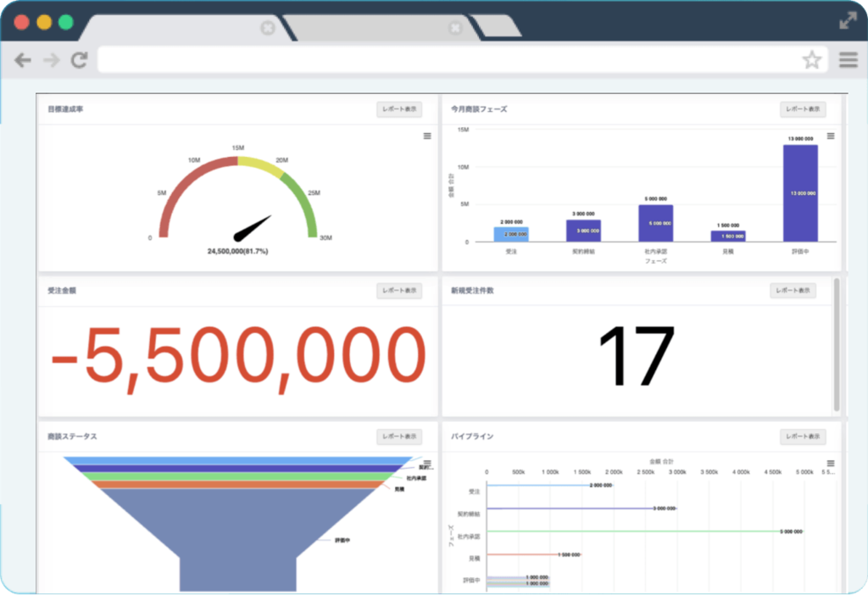This screenshot has width=868, height=595.
Task: Toggle fullscreen with expand arrows icon
Action: (847, 21)
